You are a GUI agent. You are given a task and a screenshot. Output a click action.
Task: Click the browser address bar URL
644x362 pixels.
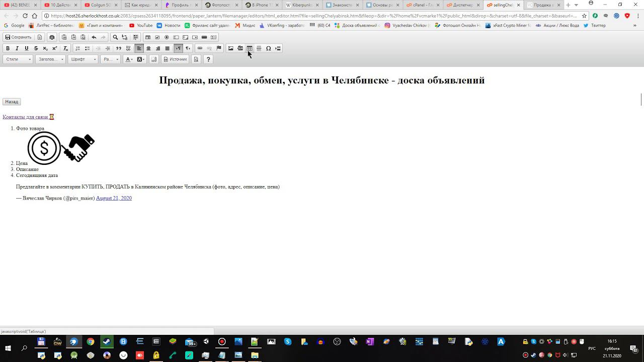[x=314, y=16]
